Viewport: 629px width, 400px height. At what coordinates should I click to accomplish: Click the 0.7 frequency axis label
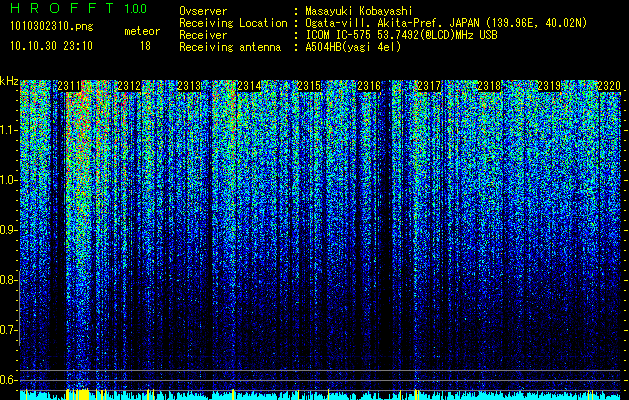(x=7, y=330)
